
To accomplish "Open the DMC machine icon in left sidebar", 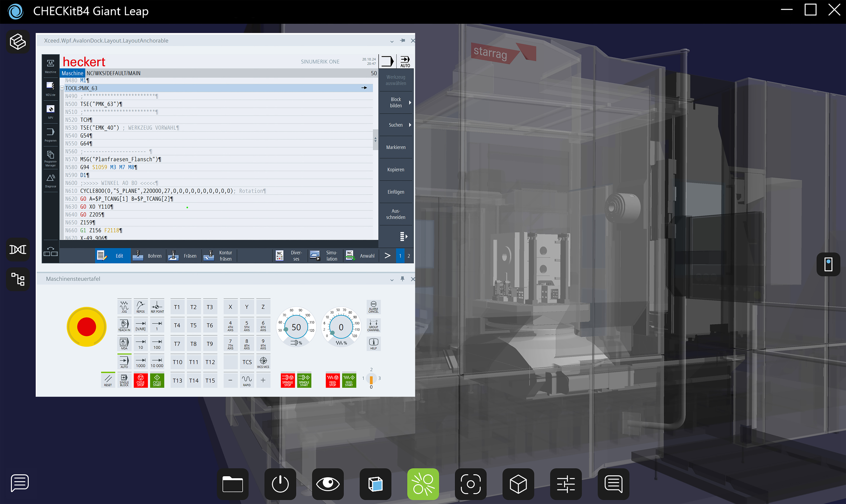I will (18, 250).
